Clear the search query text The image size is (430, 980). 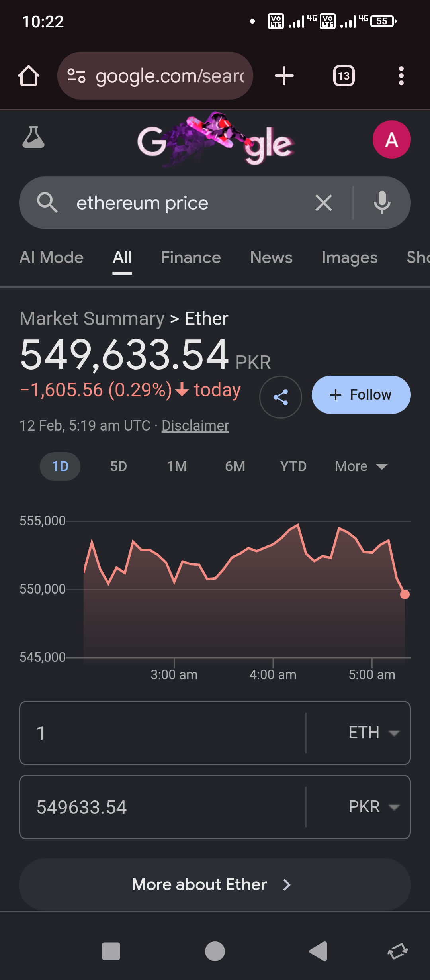323,203
